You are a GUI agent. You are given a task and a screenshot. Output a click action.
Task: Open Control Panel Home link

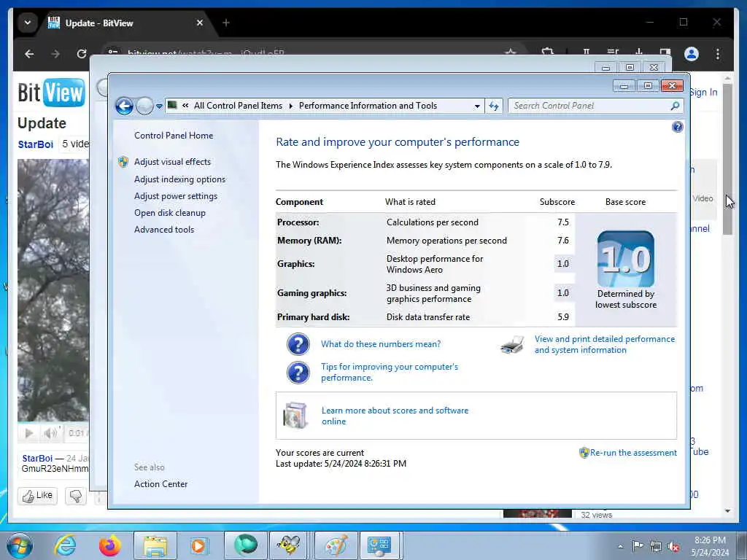[174, 135]
